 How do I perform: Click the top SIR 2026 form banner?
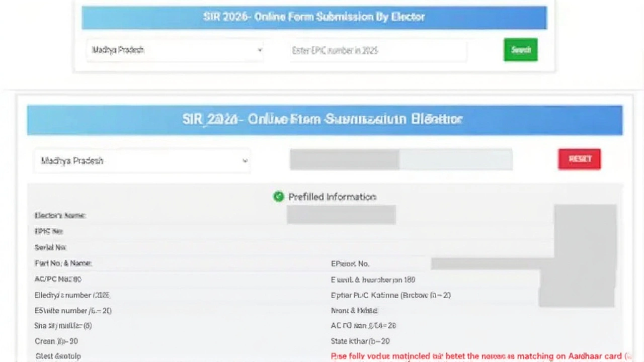314,17
